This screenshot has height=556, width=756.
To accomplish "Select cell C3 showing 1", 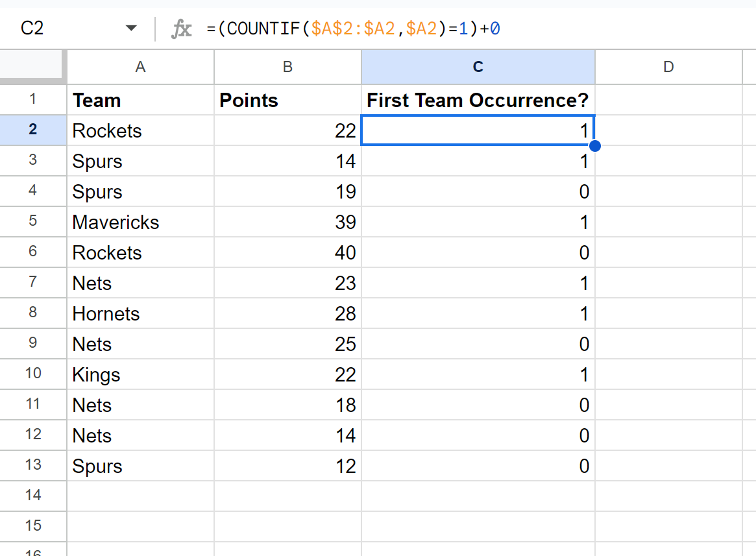I will click(x=478, y=161).
